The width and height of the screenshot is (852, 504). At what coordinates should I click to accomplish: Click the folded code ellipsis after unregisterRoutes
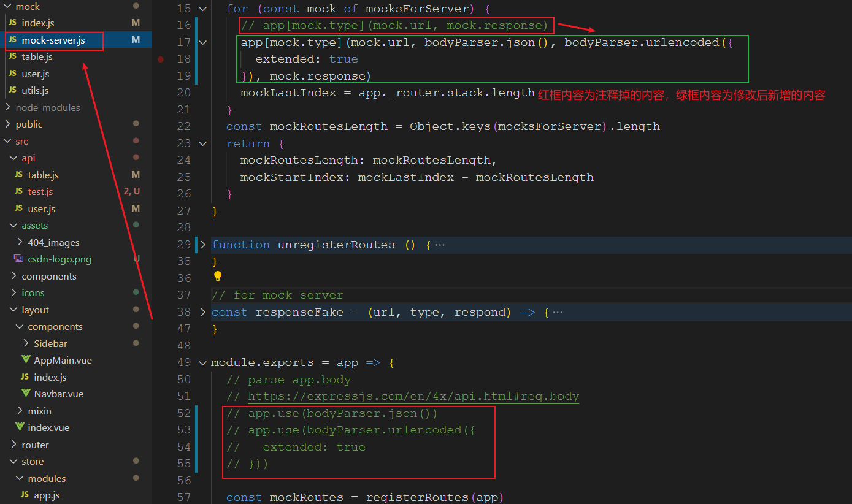(439, 244)
